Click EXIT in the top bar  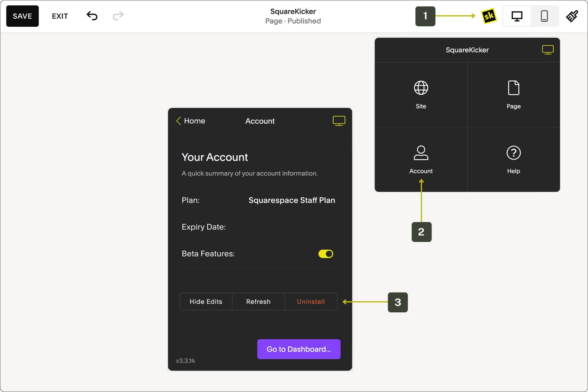pos(60,16)
